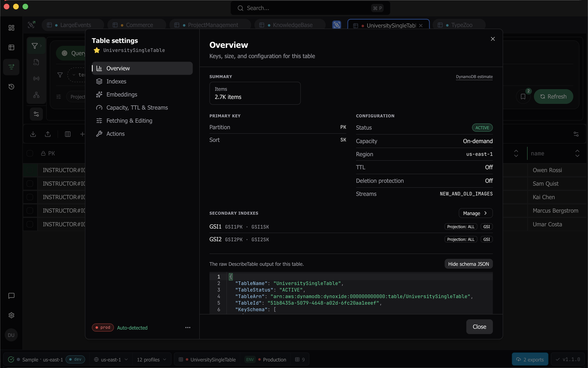
Task: Click the three-dots menu next to Auto-detected
Action: 188,328
